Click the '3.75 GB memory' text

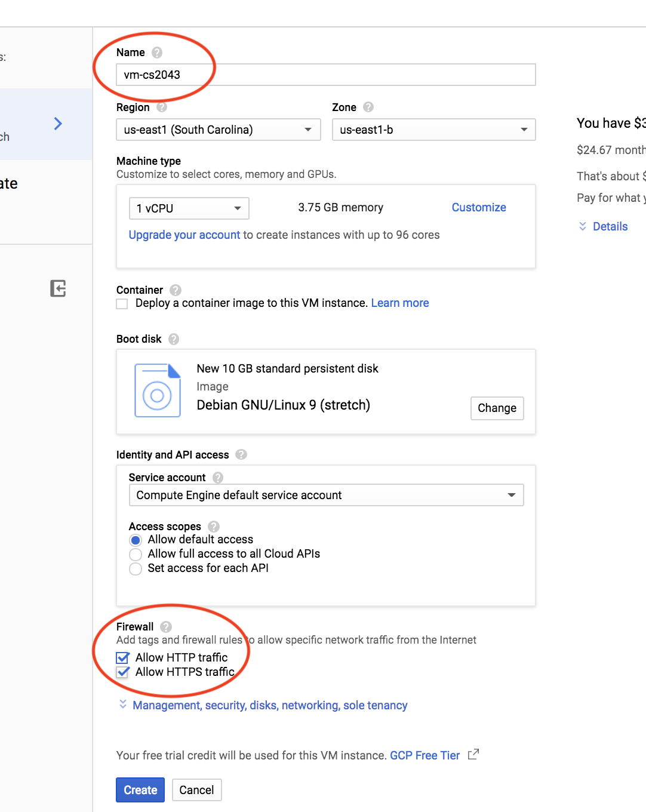[341, 207]
